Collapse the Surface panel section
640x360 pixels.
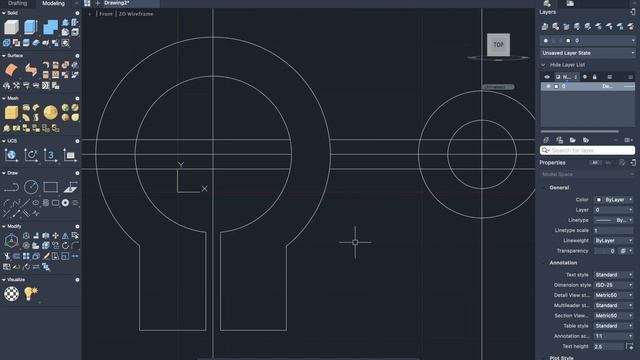click(x=4, y=56)
